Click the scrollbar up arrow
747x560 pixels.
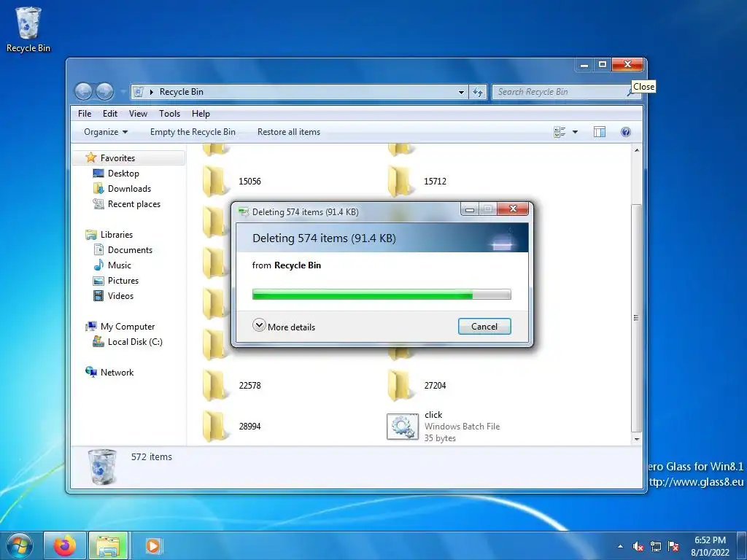636,150
